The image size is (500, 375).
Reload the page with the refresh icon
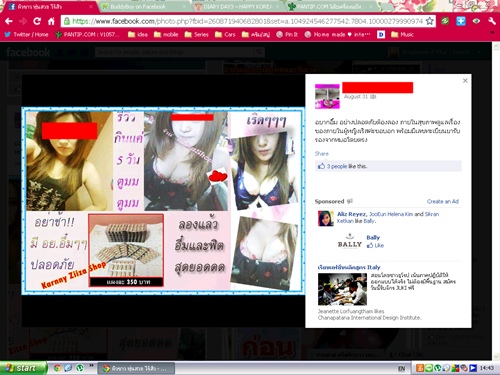click(x=37, y=21)
